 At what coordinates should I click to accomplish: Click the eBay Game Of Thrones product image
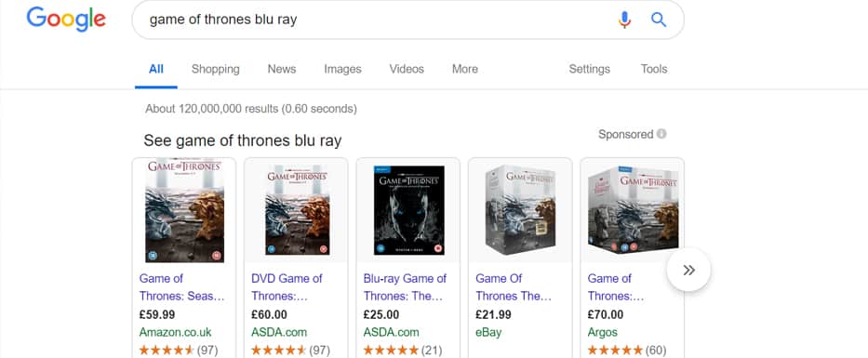[520, 210]
